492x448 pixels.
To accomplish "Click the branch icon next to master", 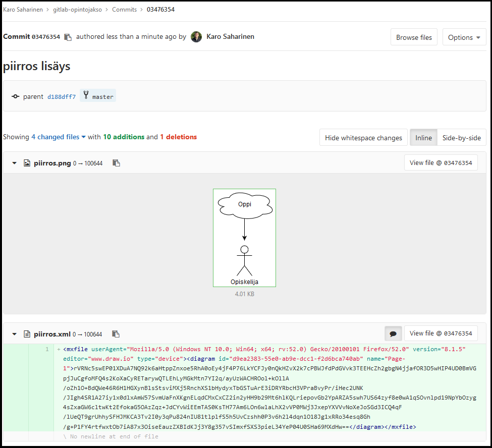I will pos(86,96).
